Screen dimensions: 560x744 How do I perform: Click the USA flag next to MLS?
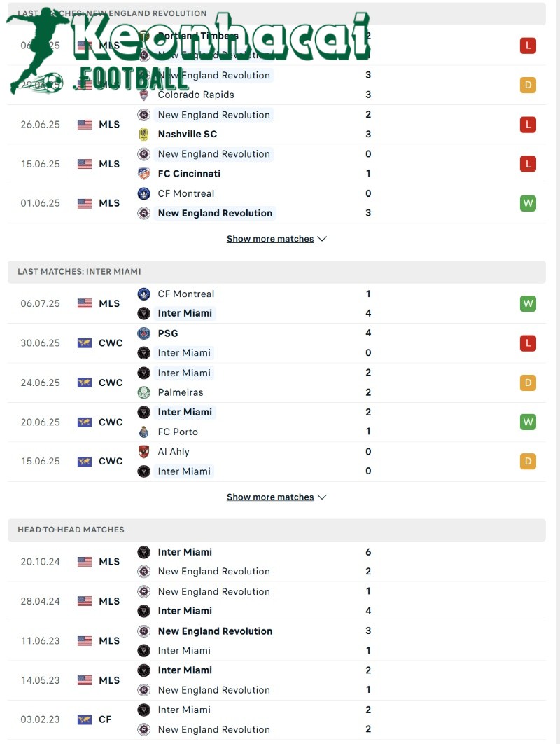tap(83, 124)
